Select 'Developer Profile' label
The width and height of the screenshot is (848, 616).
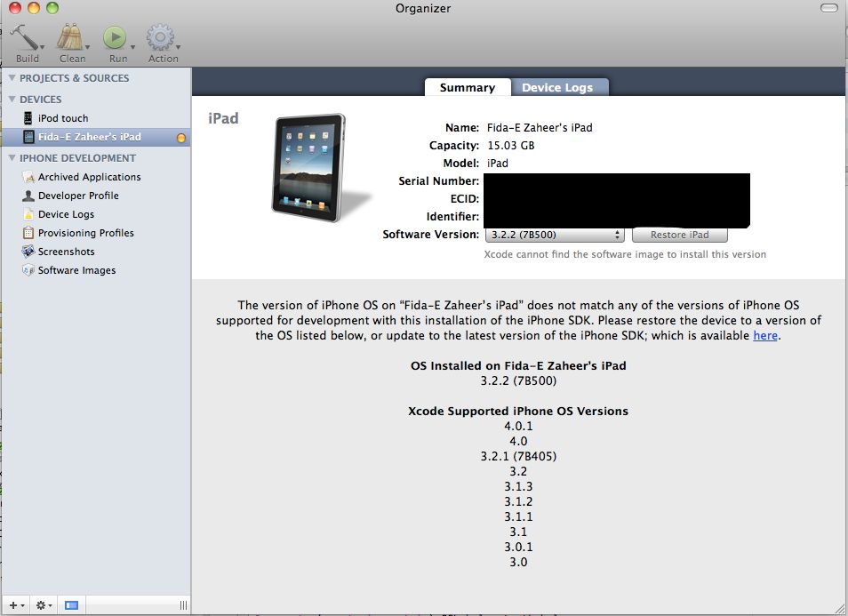[78, 196]
